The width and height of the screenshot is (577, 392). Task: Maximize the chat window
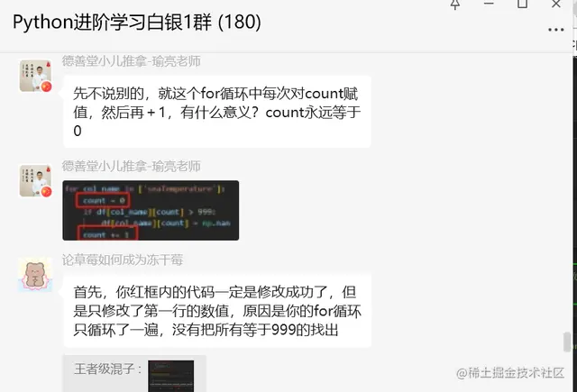coord(522,4)
